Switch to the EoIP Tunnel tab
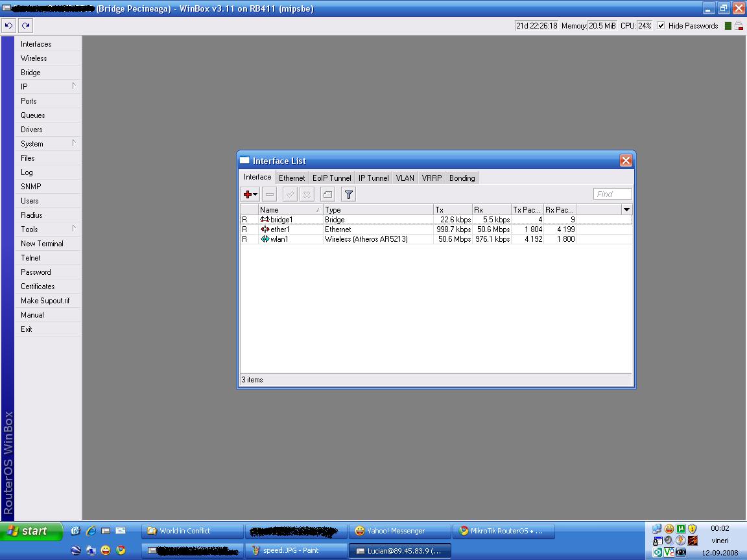This screenshot has width=747, height=560. 331,178
